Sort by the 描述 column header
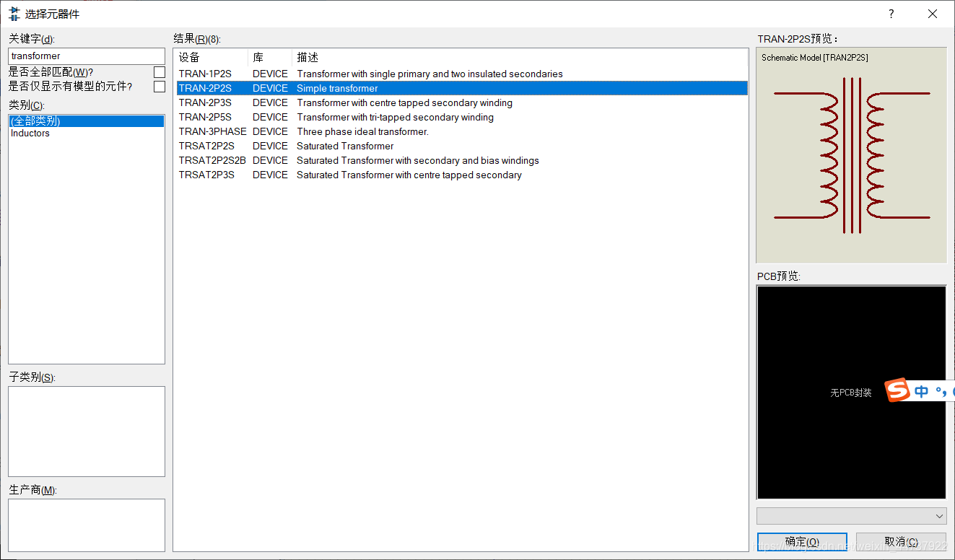This screenshot has width=955, height=560. [x=520, y=57]
